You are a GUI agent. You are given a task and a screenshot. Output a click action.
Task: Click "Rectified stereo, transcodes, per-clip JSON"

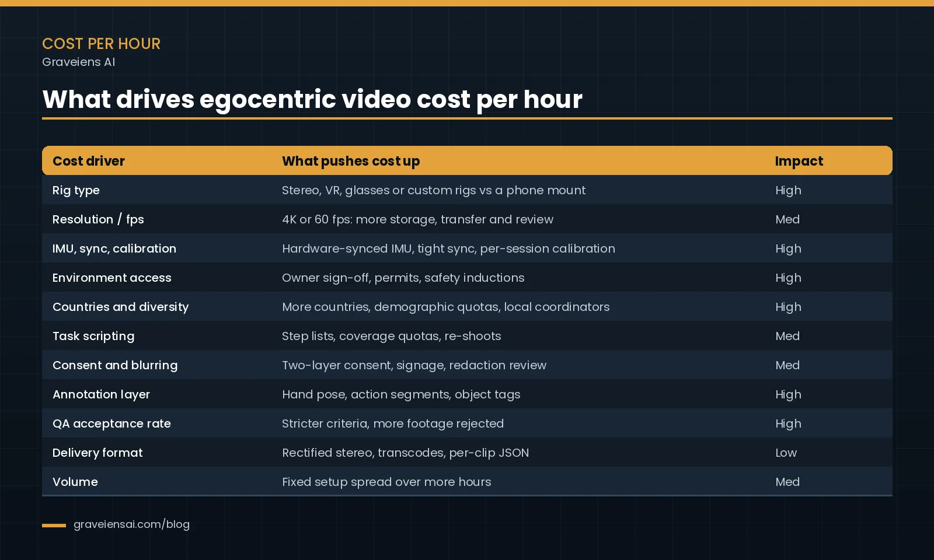pos(406,453)
